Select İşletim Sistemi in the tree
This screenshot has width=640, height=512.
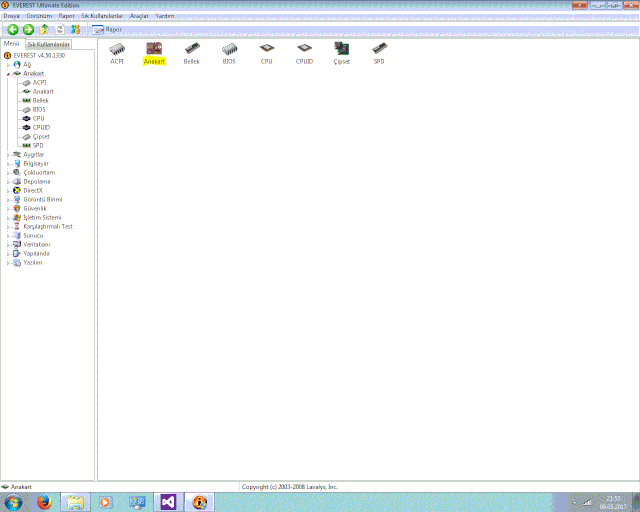pyautogui.click(x=42, y=218)
